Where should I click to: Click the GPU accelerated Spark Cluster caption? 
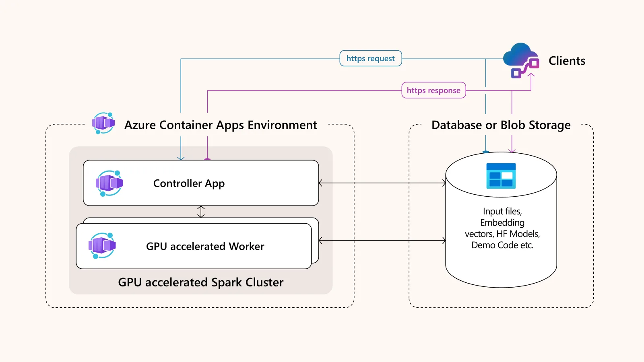pyautogui.click(x=201, y=282)
